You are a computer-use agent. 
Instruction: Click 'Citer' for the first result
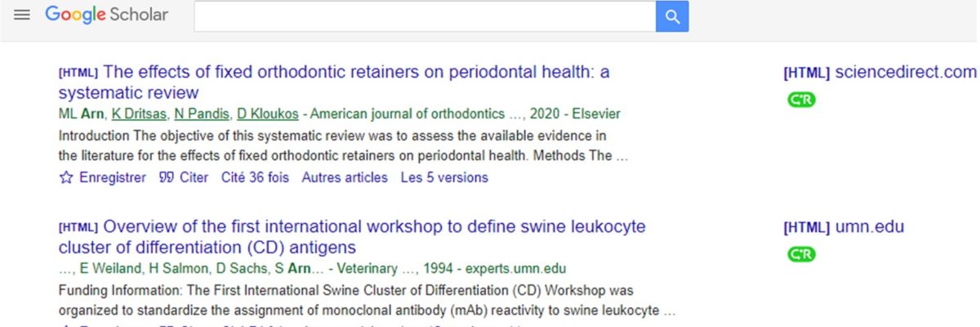[194, 177]
